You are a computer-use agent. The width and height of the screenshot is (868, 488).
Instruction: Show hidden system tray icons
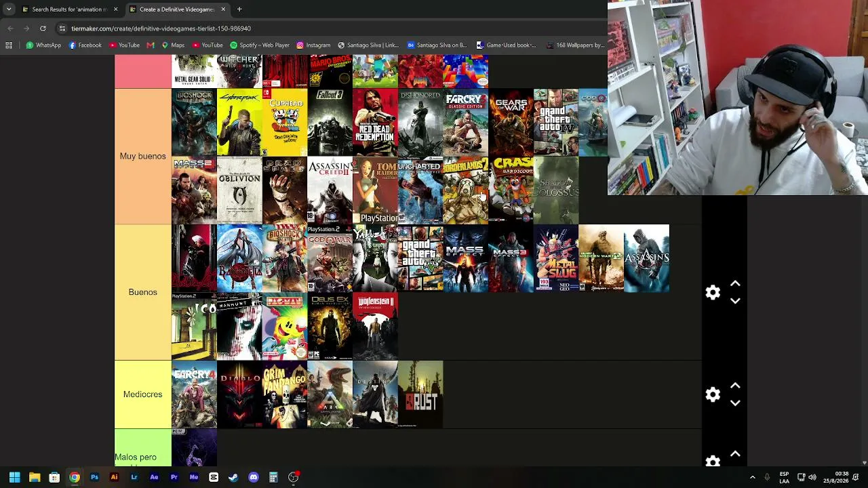tap(752, 477)
